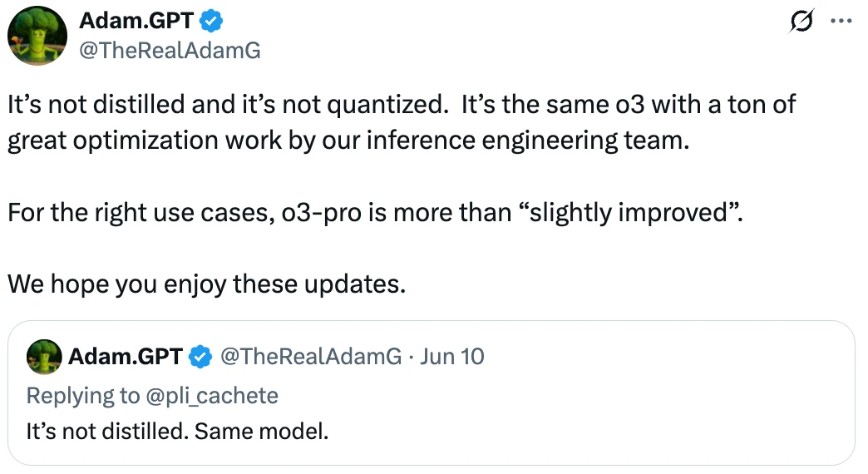Viewport: 868px width, 474px height.
Task: Open the three-dot more options menu
Action: coord(841,21)
